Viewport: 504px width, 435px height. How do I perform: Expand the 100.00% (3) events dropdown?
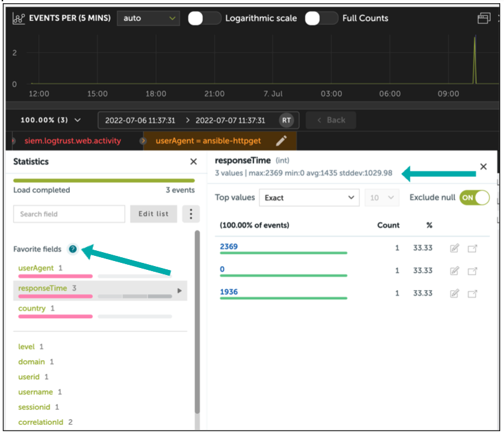[51, 120]
